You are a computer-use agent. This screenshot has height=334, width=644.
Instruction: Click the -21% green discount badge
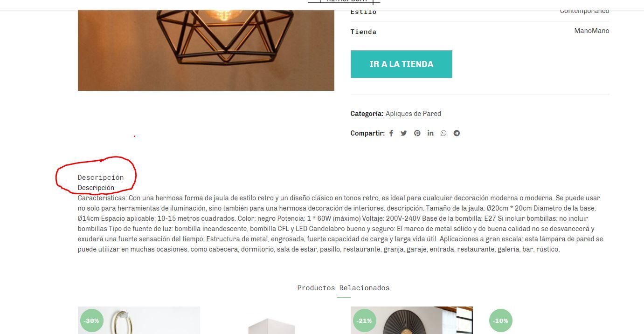(x=364, y=320)
